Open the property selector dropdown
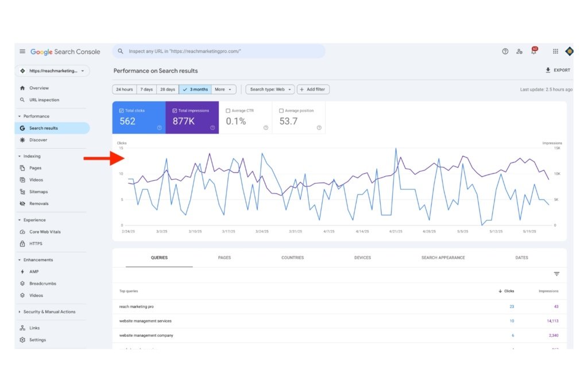Image resolution: width=588 pixels, height=392 pixels. (x=52, y=71)
